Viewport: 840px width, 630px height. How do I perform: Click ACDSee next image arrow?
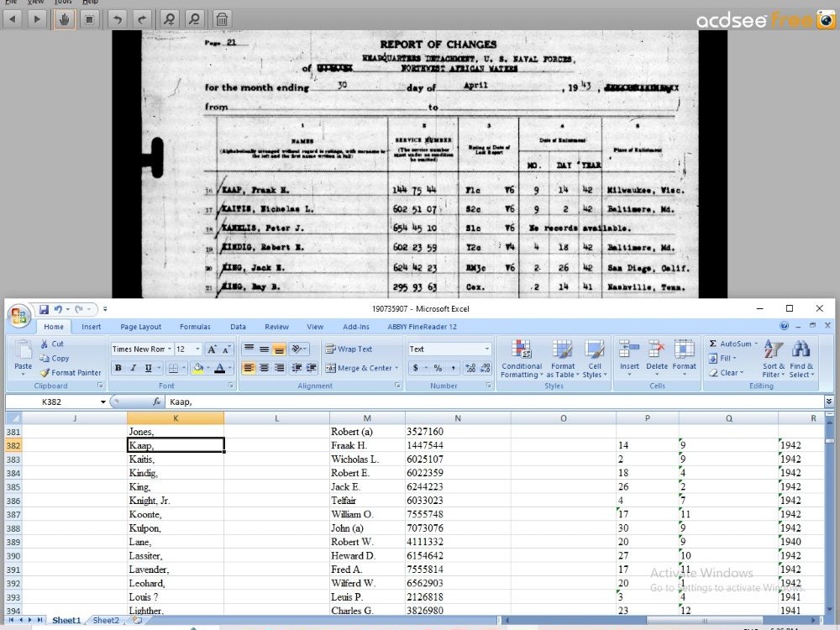pyautogui.click(x=36, y=20)
